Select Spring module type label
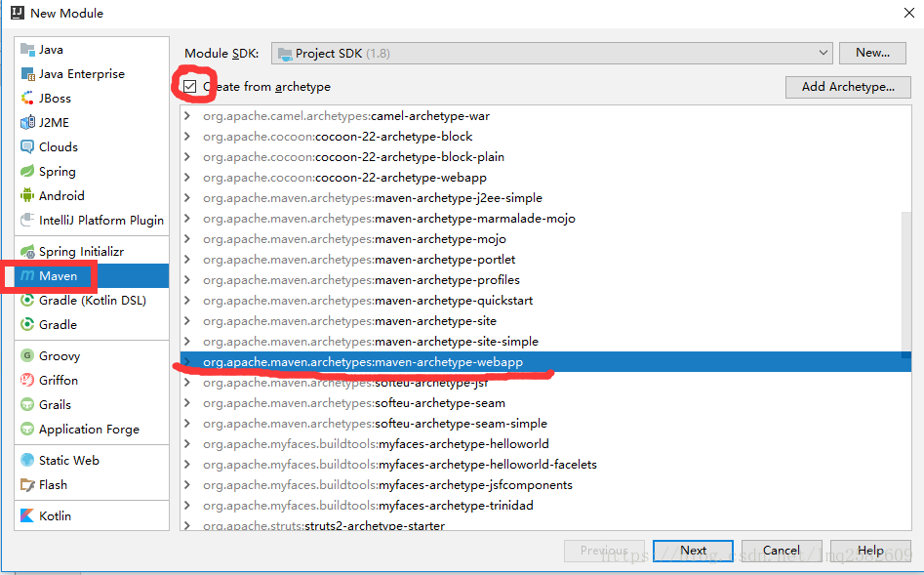Image resolution: width=924 pixels, height=575 pixels. click(58, 172)
